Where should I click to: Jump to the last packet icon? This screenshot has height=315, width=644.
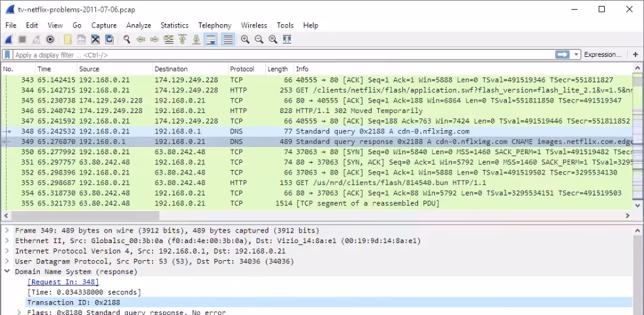197,39
